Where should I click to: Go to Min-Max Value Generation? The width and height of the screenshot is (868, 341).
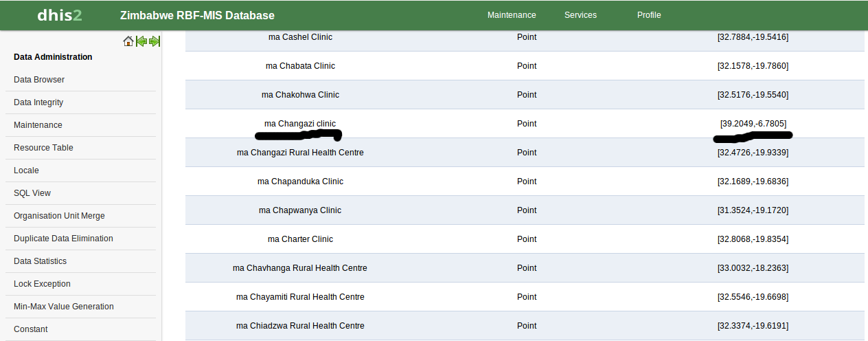point(64,307)
